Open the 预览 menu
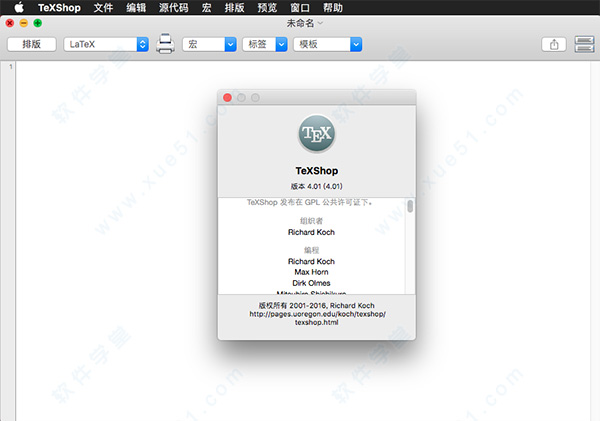The width and height of the screenshot is (600, 421). (267, 8)
